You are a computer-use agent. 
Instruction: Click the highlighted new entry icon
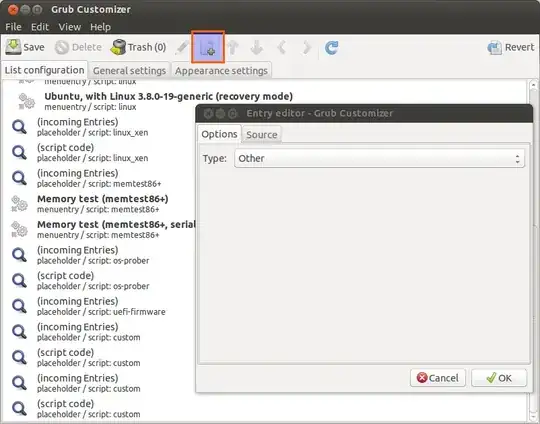[x=208, y=47]
